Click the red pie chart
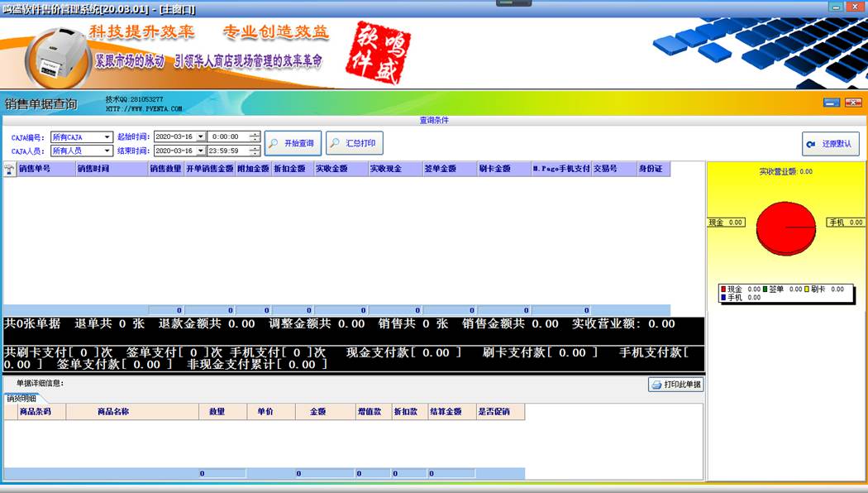 click(x=785, y=227)
